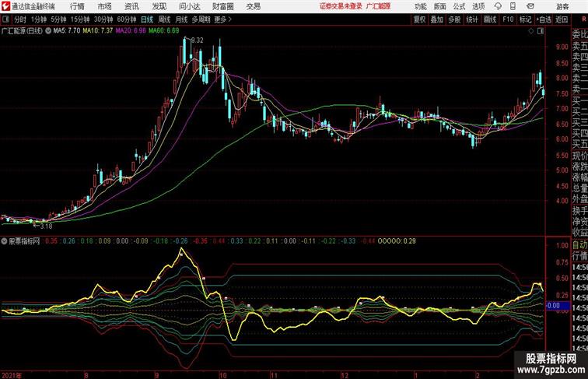Open the 财富圈 menu

[x=222, y=6]
